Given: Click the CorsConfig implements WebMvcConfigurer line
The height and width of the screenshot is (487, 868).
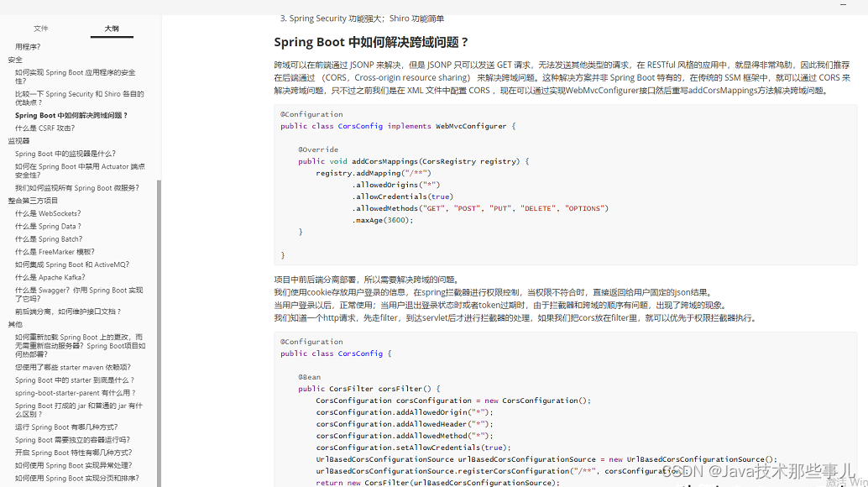Looking at the screenshot, I should click(x=398, y=126).
